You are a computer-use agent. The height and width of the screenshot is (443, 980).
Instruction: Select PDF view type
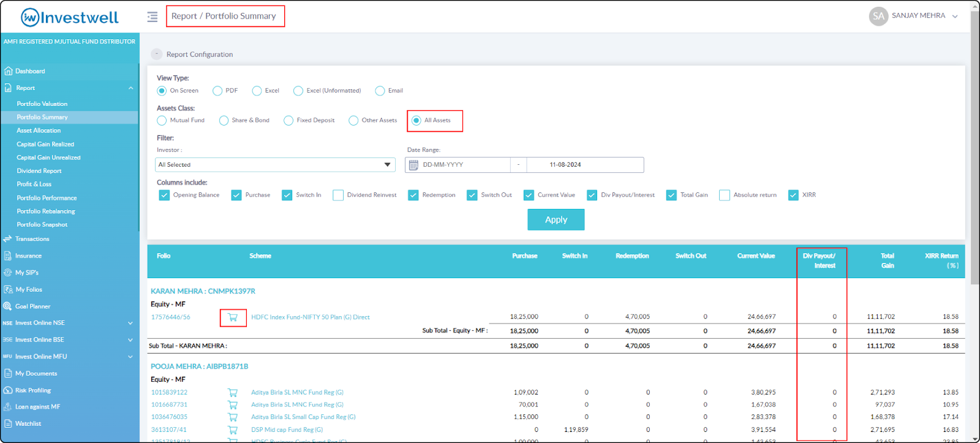tap(217, 91)
